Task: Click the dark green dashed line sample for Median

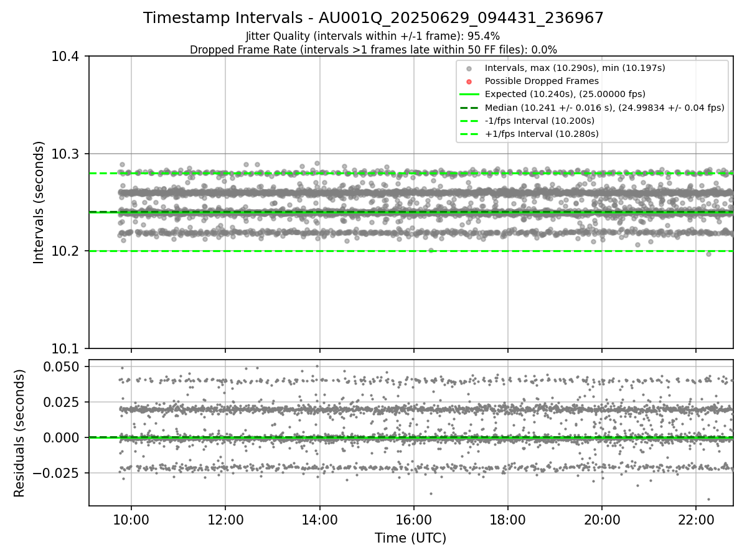Action: coord(469,108)
